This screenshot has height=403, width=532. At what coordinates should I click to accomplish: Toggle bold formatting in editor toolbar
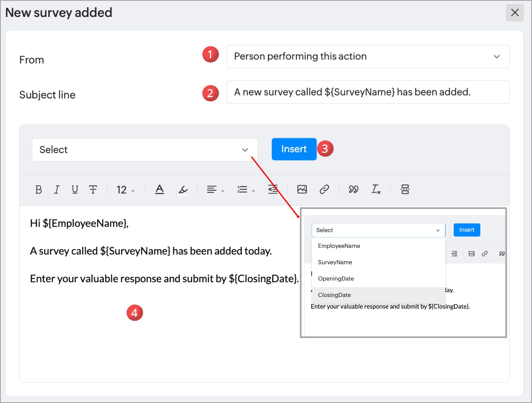39,190
